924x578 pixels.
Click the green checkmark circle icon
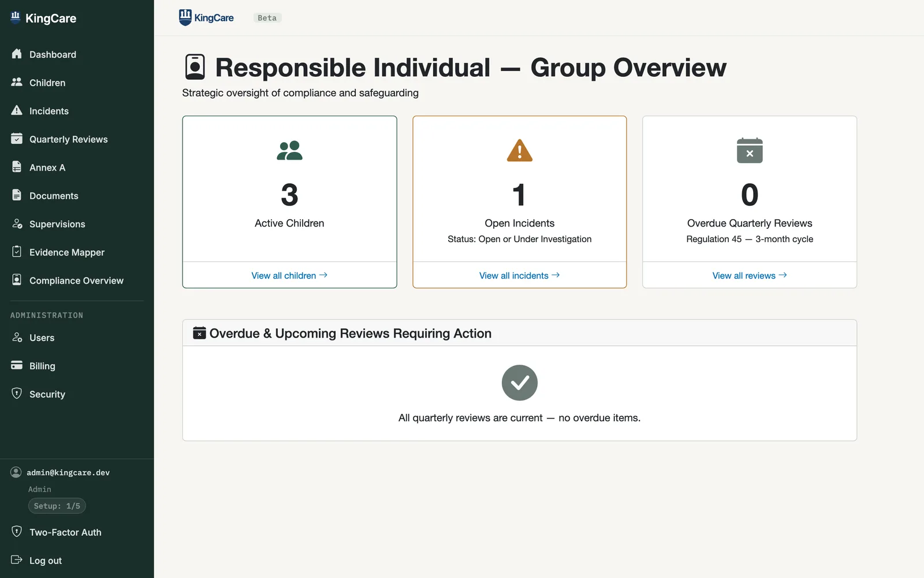pyautogui.click(x=520, y=383)
